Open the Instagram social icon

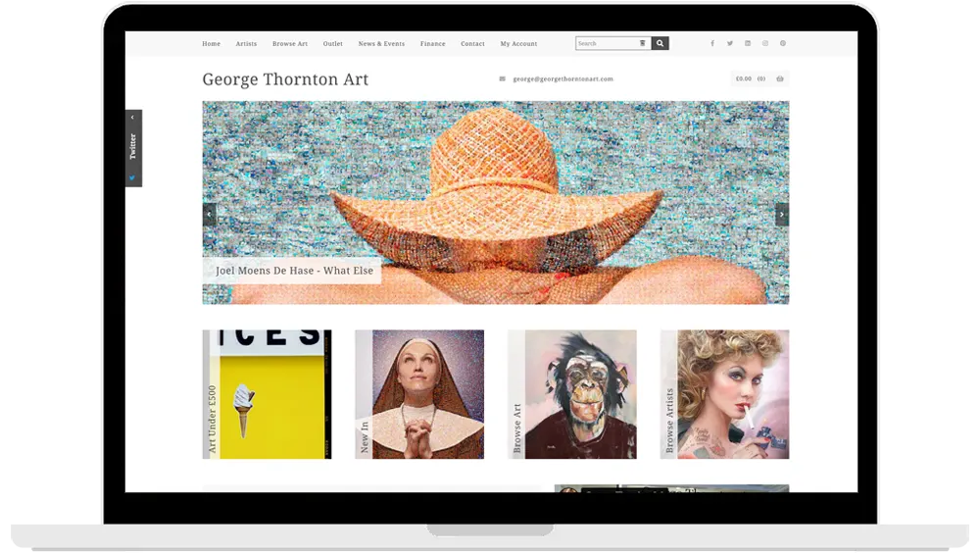click(x=765, y=44)
